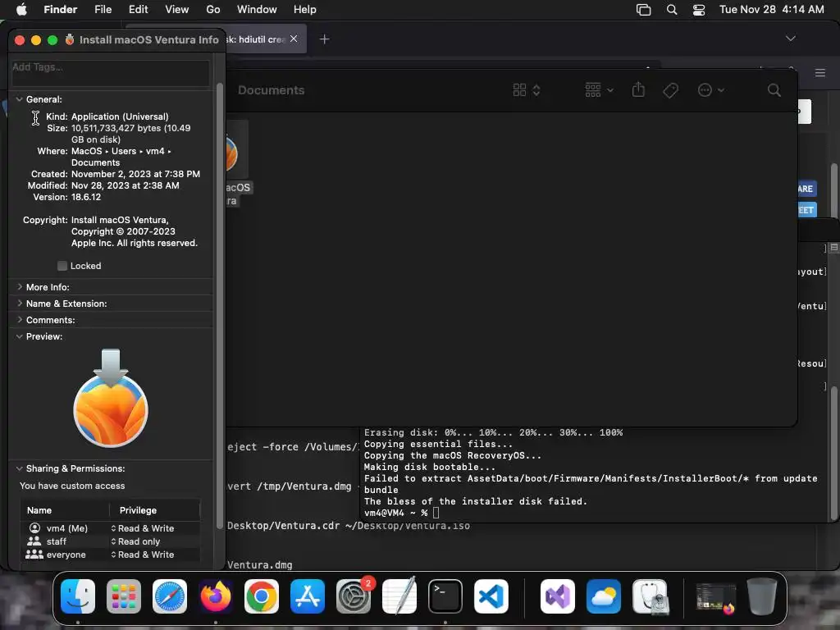Toggle the Locked checkbox
Image resolution: width=840 pixels, height=630 pixels.
point(62,266)
